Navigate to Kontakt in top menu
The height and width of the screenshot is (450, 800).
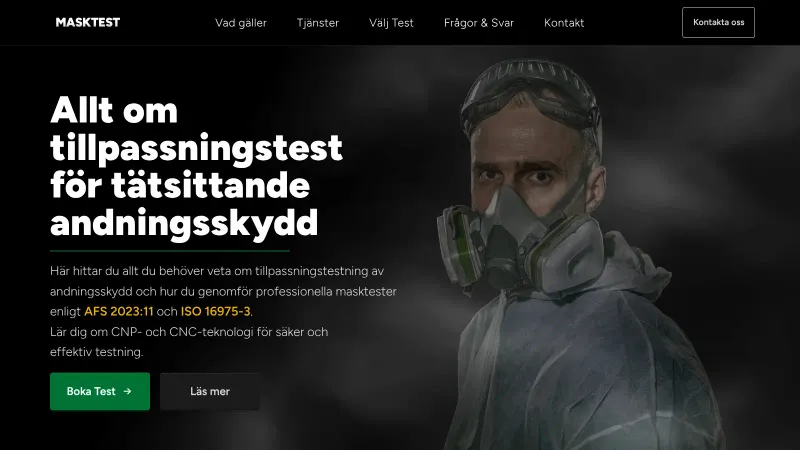click(564, 23)
